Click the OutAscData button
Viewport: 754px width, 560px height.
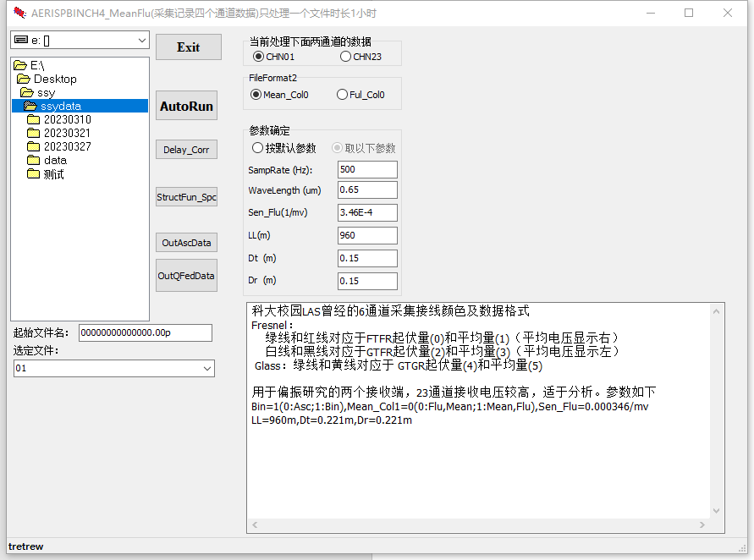point(186,243)
